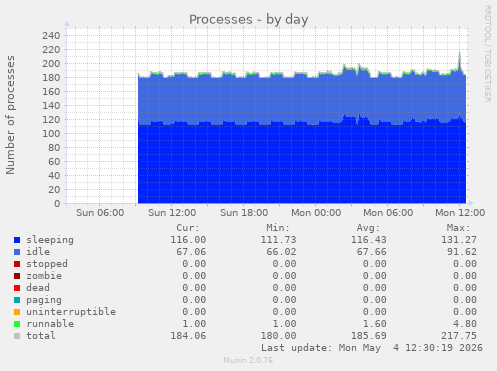
Task: Click the 'Processes - by day' chart title
Action: (x=249, y=20)
